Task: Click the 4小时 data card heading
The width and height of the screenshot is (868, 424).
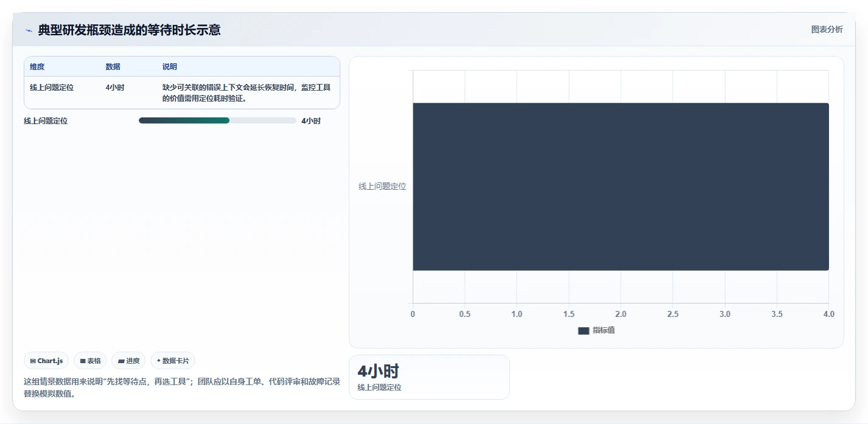Action: 378,371
